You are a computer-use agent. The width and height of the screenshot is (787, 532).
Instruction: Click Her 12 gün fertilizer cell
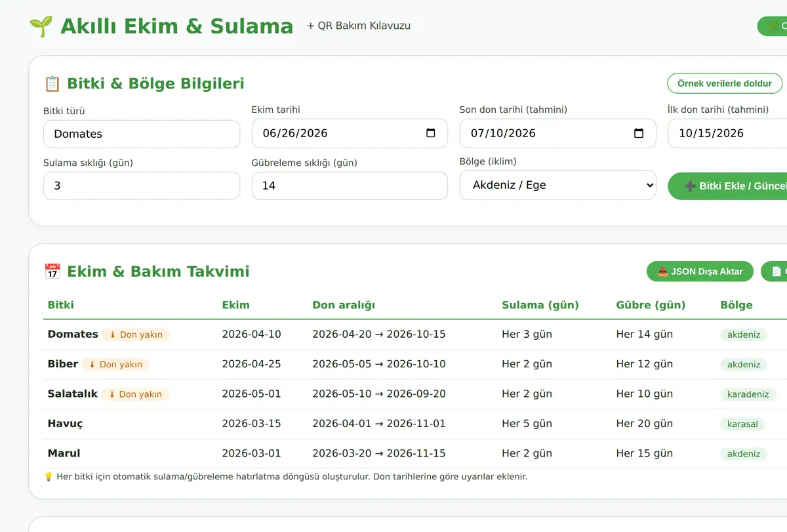coord(645,364)
